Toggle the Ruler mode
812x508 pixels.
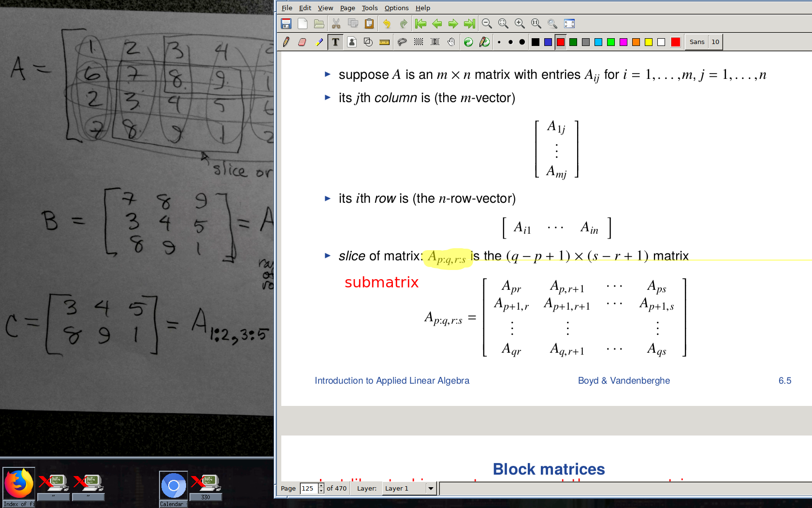(385, 42)
